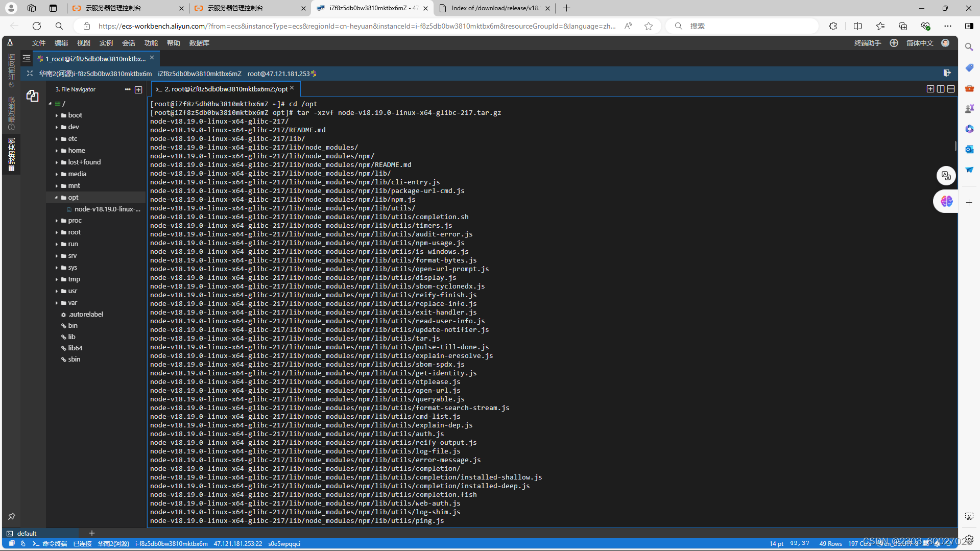Toggle fullscreen for the session view
Screen dimensions: 980x551
tap(29, 74)
